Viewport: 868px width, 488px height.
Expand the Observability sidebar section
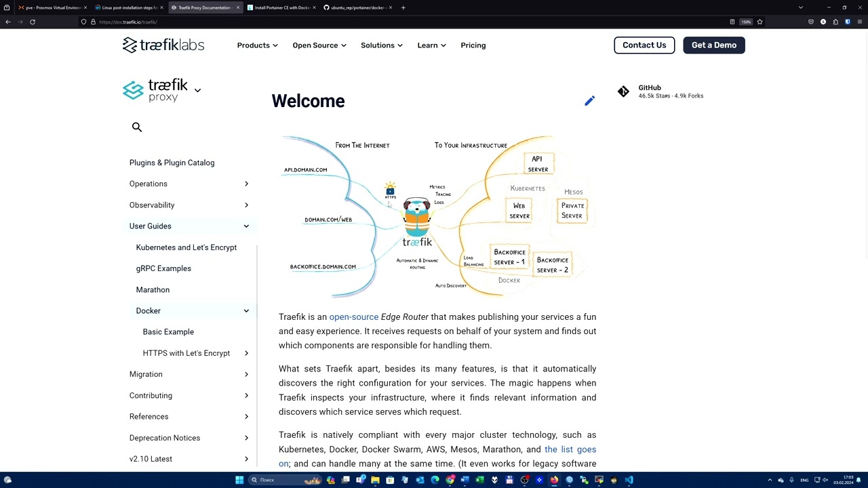tap(246, 205)
